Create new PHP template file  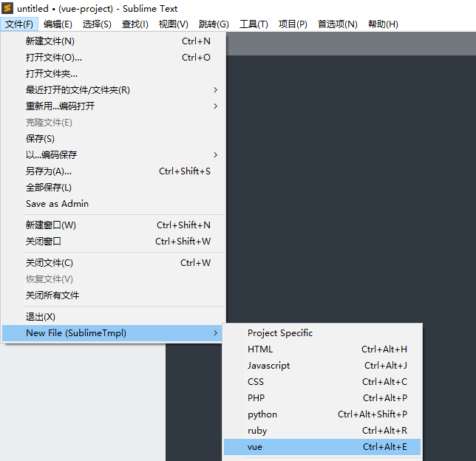tap(322, 398)
